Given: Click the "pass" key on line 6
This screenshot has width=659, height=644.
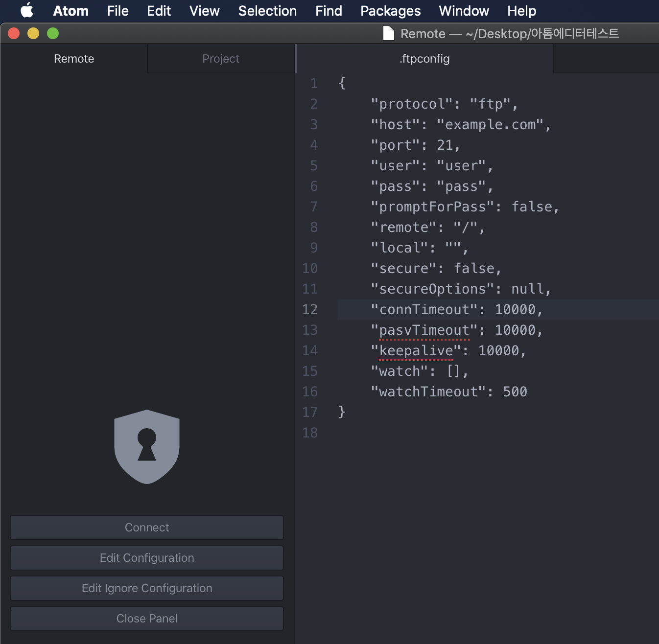Looking at the screenshot, I should 396,186.
